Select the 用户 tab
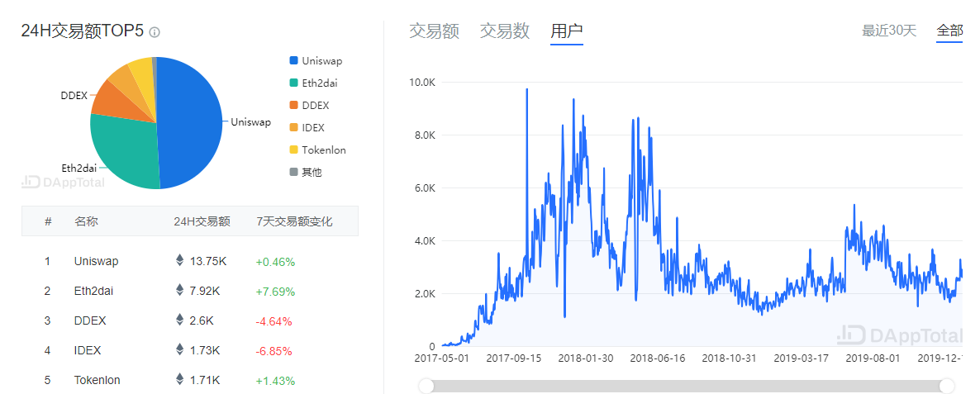The width and height of the screenshot is (980, 394). point(567,31)
